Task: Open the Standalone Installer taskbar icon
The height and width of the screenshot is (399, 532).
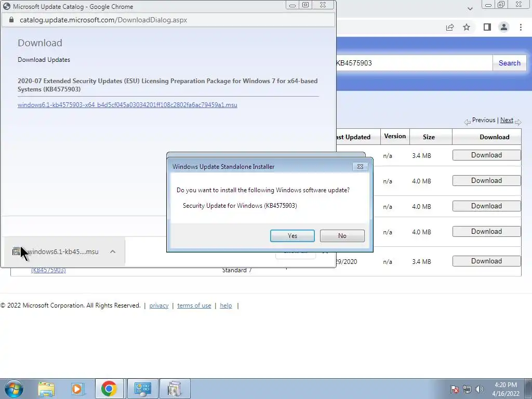Action: (175, 389)
